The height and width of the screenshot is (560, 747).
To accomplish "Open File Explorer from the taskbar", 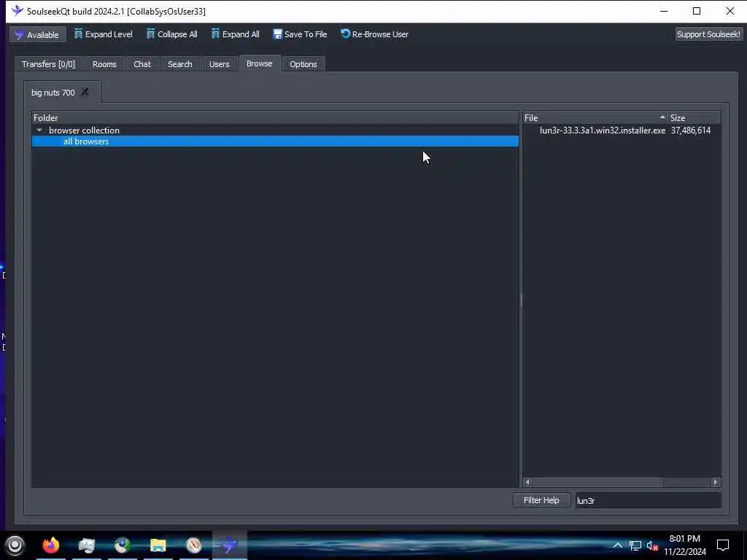I will pyautogui.click(x=158, y=545).
